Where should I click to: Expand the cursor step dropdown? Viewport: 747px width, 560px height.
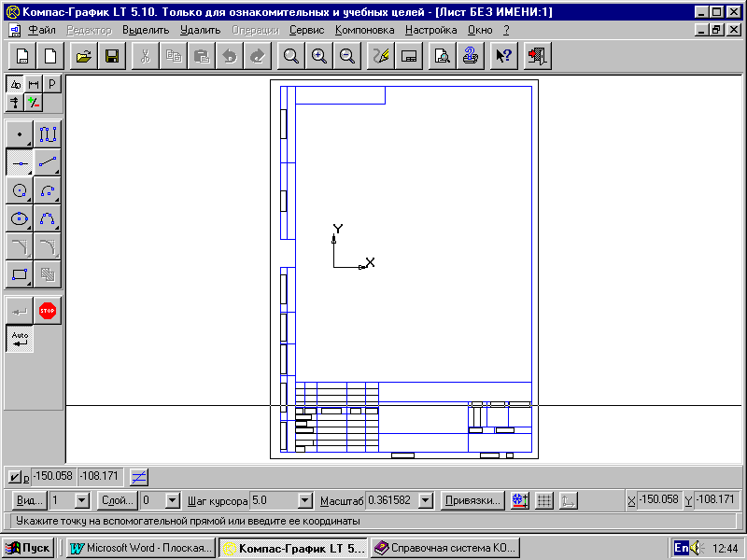coord(305,500)
